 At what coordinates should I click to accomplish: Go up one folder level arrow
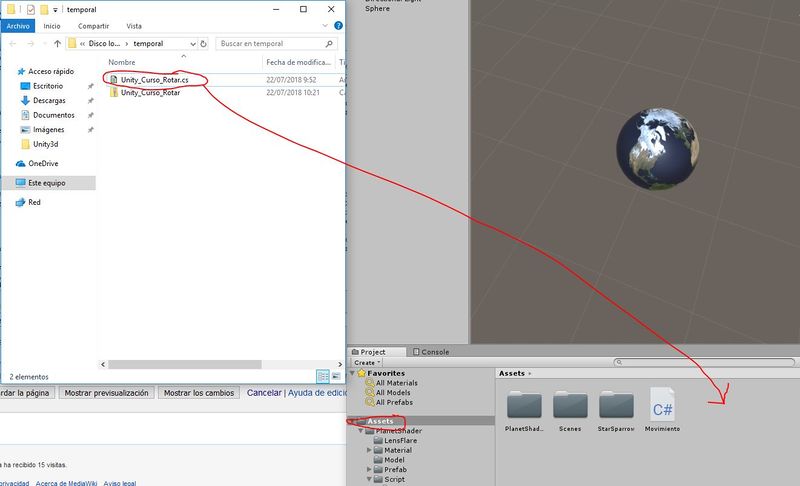tap(57, 43)
